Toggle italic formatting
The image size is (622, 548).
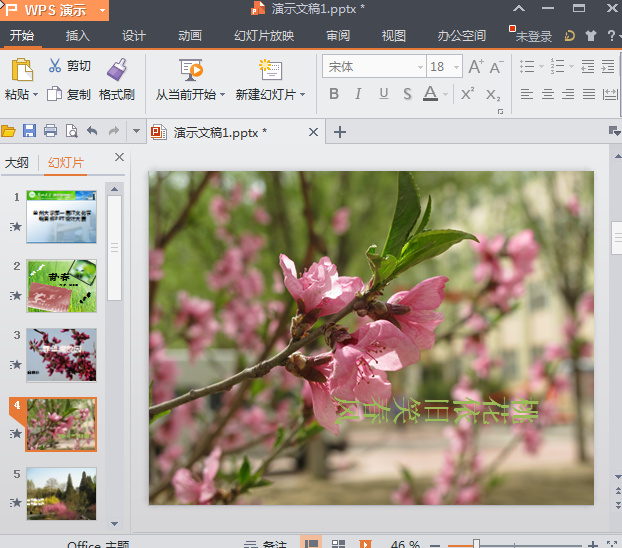click(359, 94)
